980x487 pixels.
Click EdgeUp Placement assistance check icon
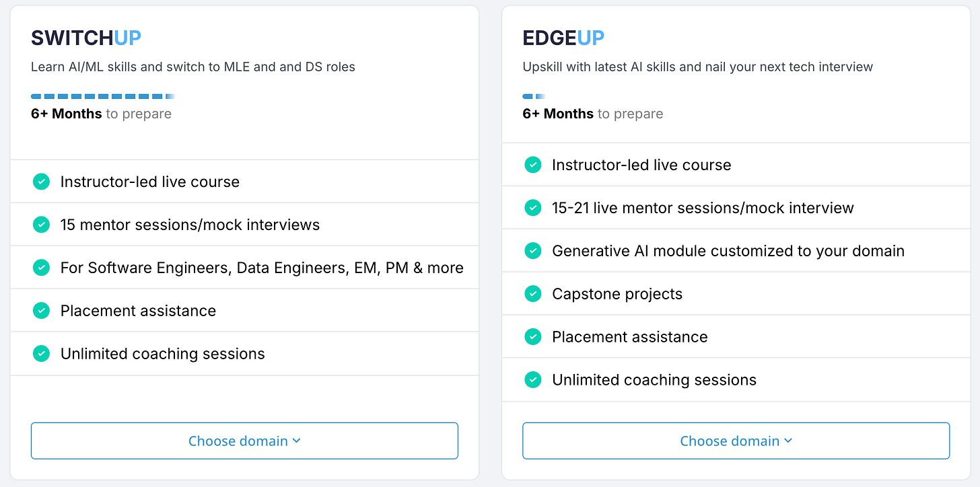tap(532, 337)
